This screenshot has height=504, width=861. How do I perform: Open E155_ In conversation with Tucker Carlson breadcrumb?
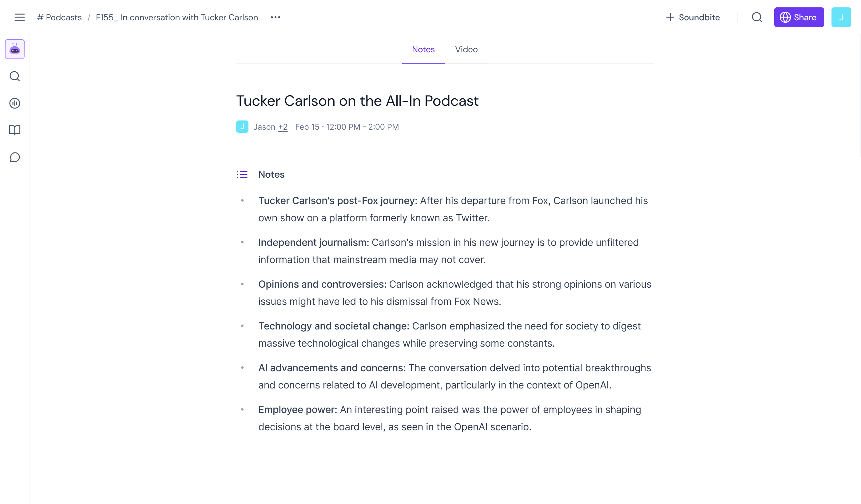click(x=177, y=17)
